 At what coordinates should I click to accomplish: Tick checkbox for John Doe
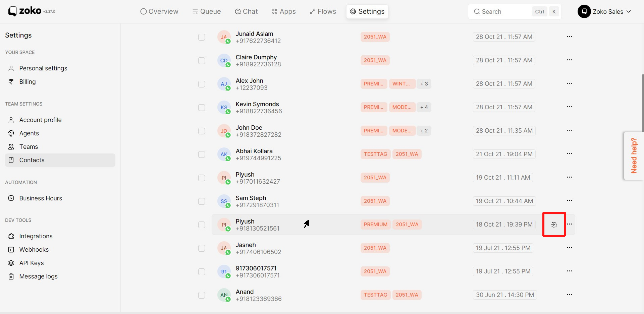[x=201, y=131]
